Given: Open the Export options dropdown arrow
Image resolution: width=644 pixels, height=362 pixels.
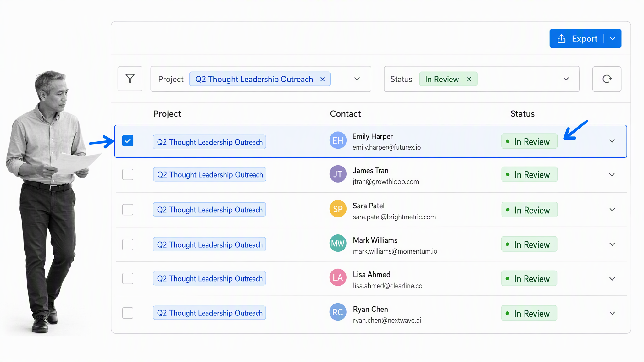Looking at the screenshot, I should pos(613,39).
